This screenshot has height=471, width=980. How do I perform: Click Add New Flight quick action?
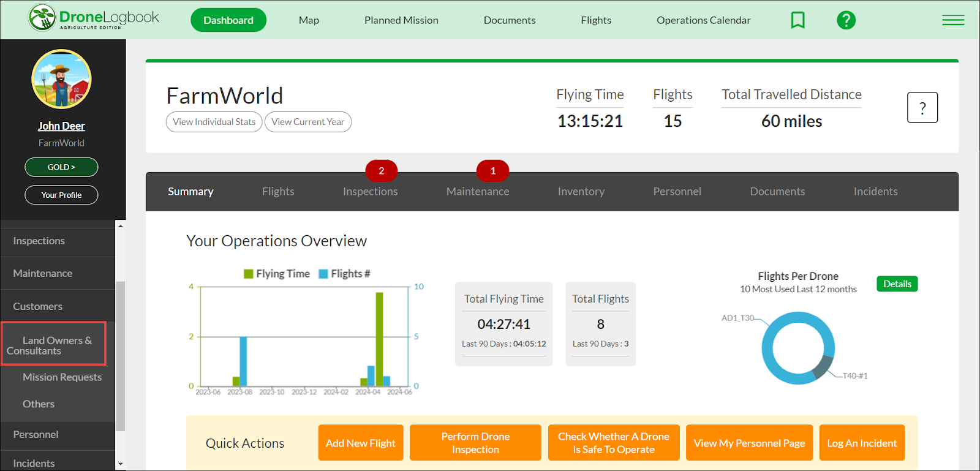(361, 443)
